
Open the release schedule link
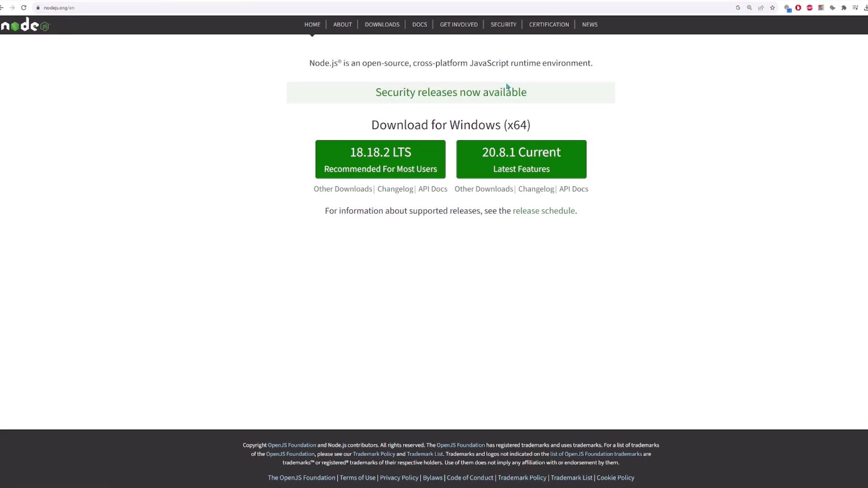(543, 211)
